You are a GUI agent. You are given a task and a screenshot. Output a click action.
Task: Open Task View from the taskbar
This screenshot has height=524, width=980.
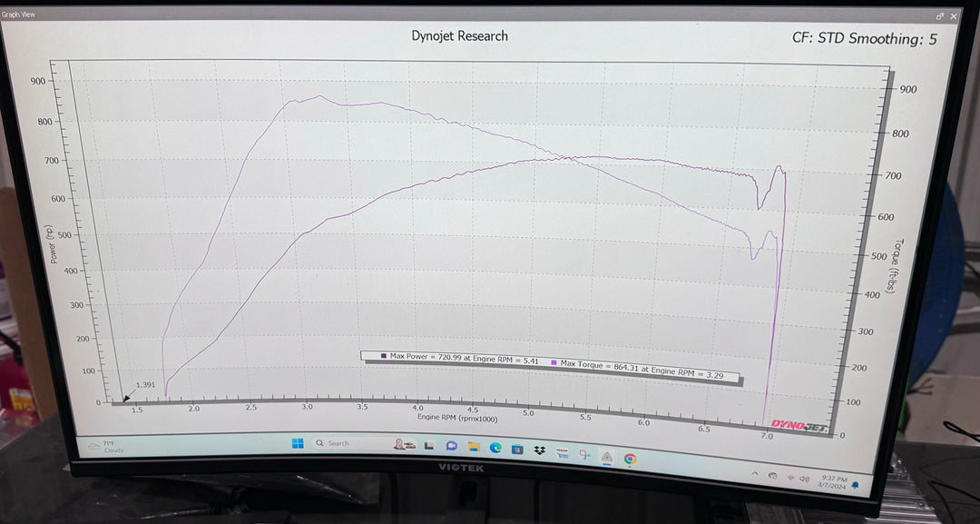coord(430,446)
